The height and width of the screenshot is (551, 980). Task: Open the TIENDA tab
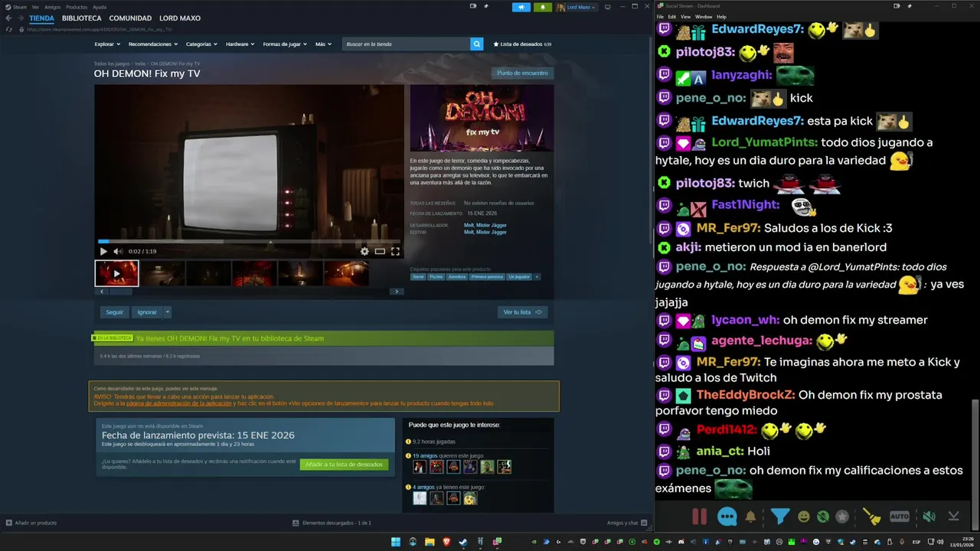41,18
